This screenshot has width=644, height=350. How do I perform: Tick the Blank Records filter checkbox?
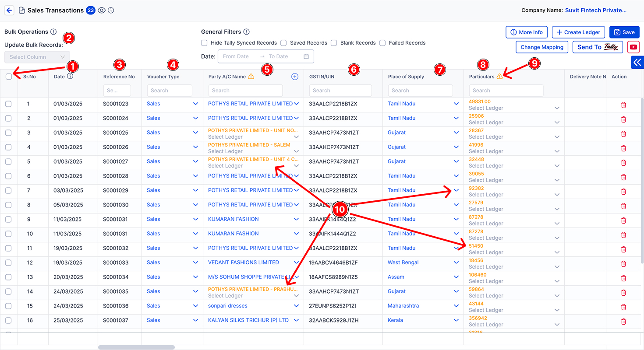[334, 43]
